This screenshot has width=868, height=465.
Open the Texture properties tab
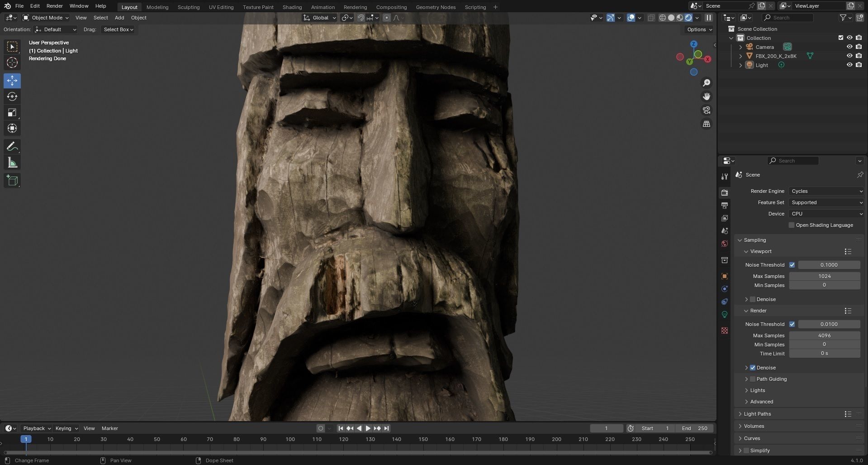click(x=725, y=331)
